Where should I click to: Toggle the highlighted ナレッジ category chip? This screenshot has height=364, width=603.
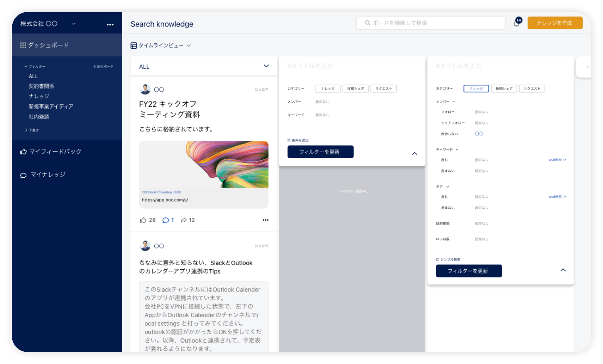pyautogui.click(x=476, y=88)
